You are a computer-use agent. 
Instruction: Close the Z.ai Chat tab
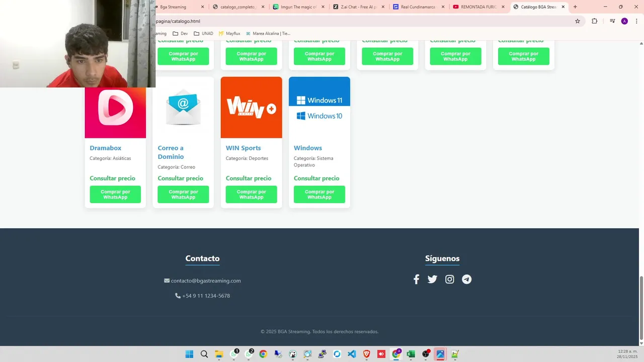(383, 7)
